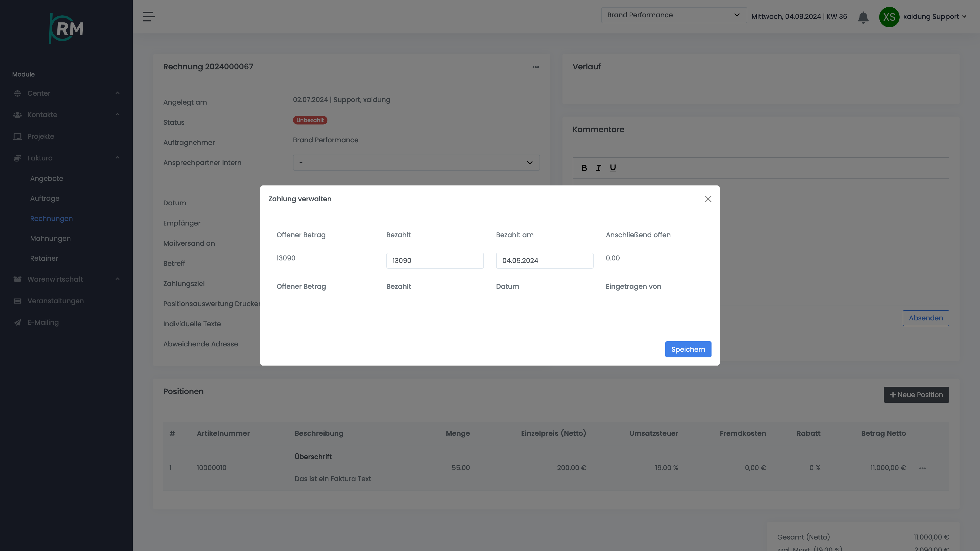Click the E-Mailing paper plane icon
Image resolution: width=980 pixels, height=551 pixels.
click(x=18, y=322)
